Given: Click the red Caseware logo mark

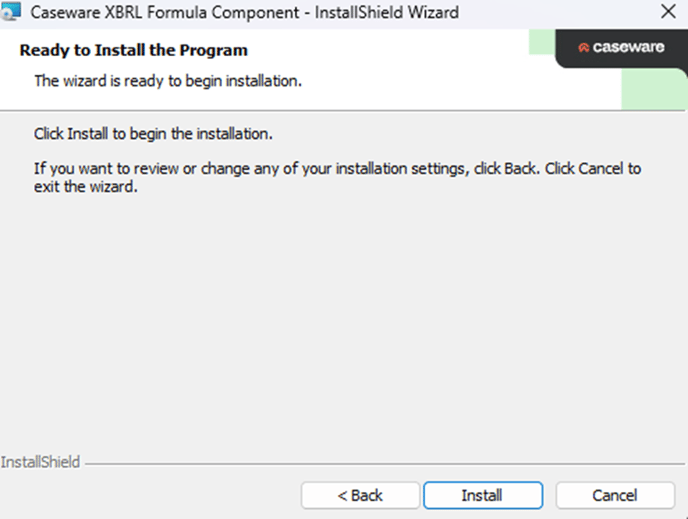Looking at the screenshot, I should (583, 47).
